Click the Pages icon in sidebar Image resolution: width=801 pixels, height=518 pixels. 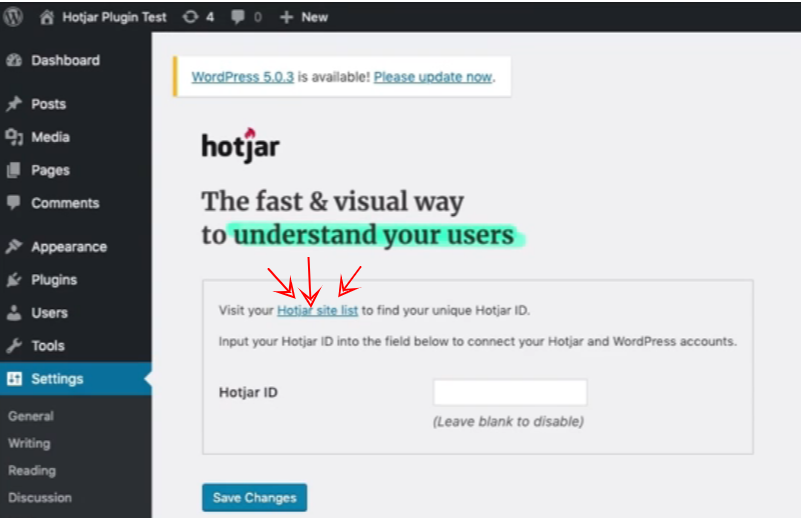click(14, 170)
